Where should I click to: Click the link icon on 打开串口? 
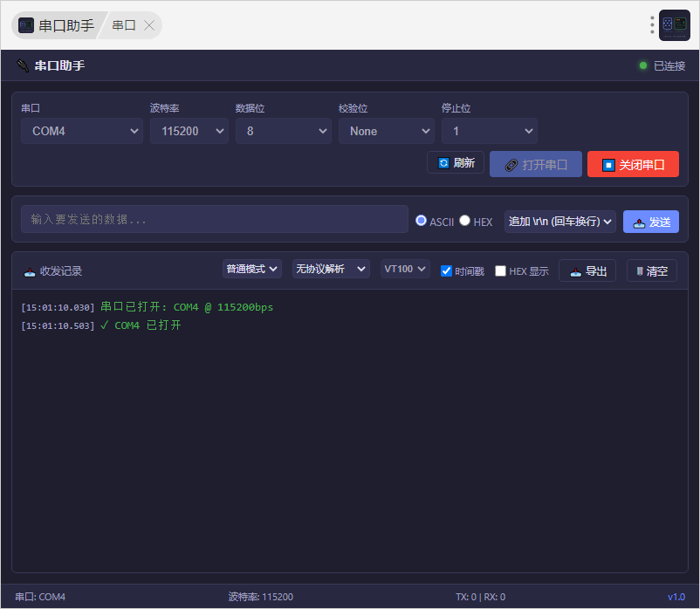pos(511,165)
